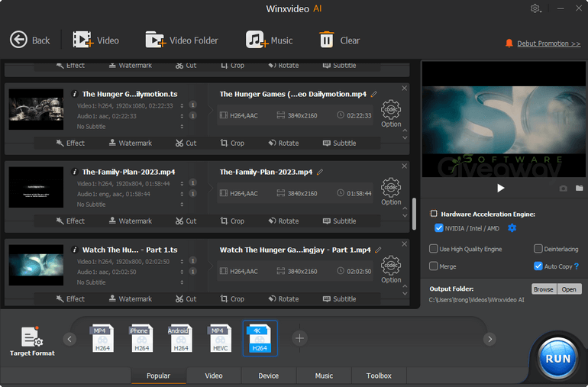This screenshot has height=387, width=588.
Task: Go back using the Back arrow icon
Action: [x=18, y=40]
